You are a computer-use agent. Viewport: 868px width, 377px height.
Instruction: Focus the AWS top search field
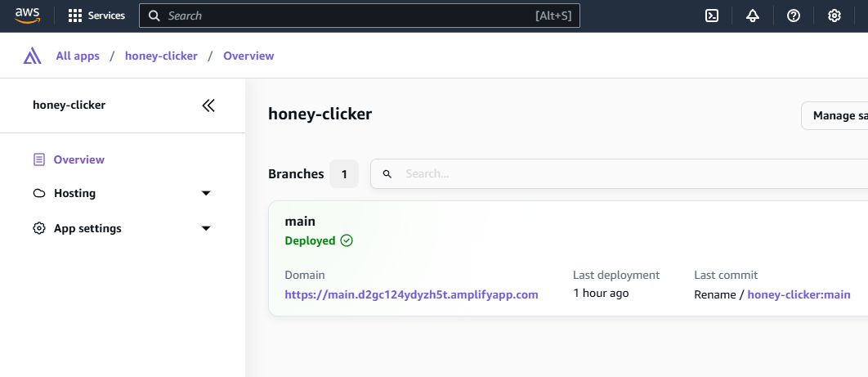pos(360,16)
